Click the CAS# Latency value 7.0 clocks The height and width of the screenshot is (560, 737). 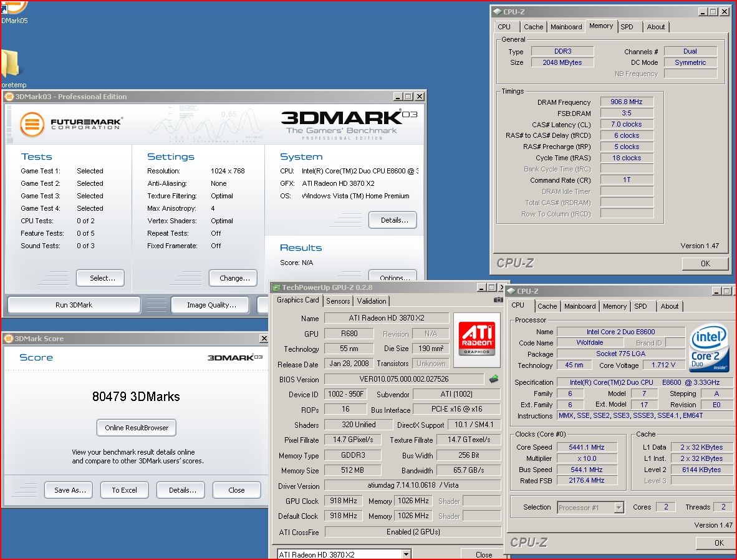[627, 124]
